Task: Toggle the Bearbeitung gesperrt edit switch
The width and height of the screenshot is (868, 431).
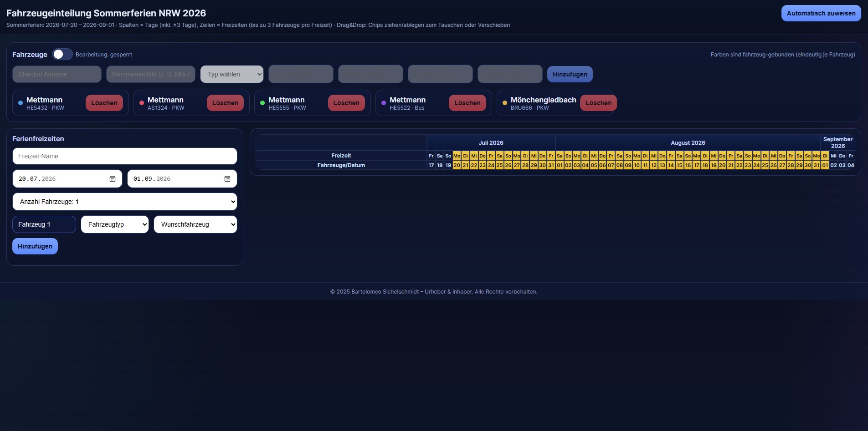Action: tap(62, 55)
